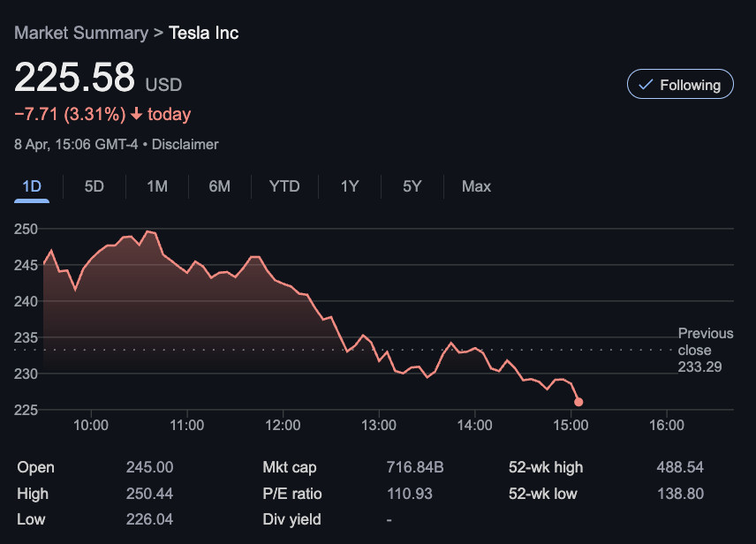Select the 1D time range tab

(32, 186)
